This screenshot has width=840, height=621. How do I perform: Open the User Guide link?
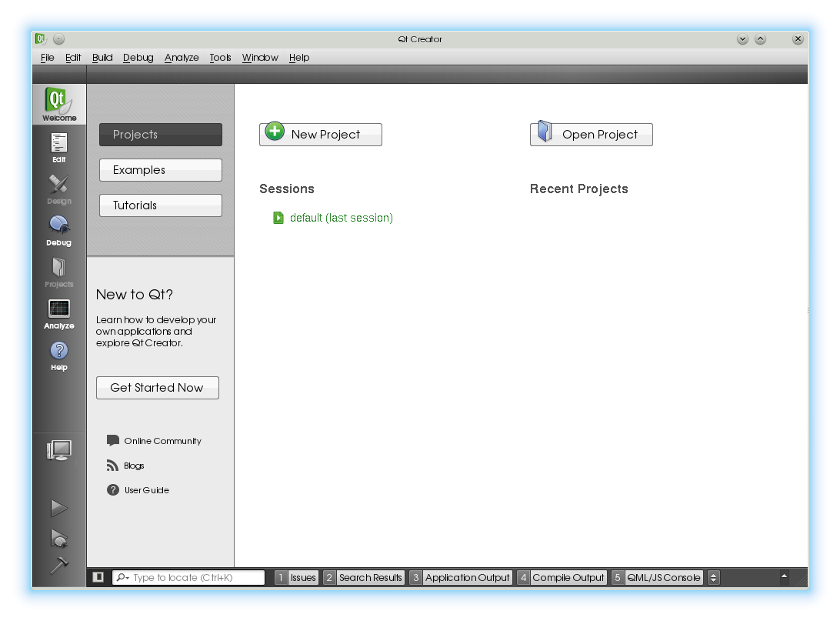pyautogui.click(x=147, y=490)
